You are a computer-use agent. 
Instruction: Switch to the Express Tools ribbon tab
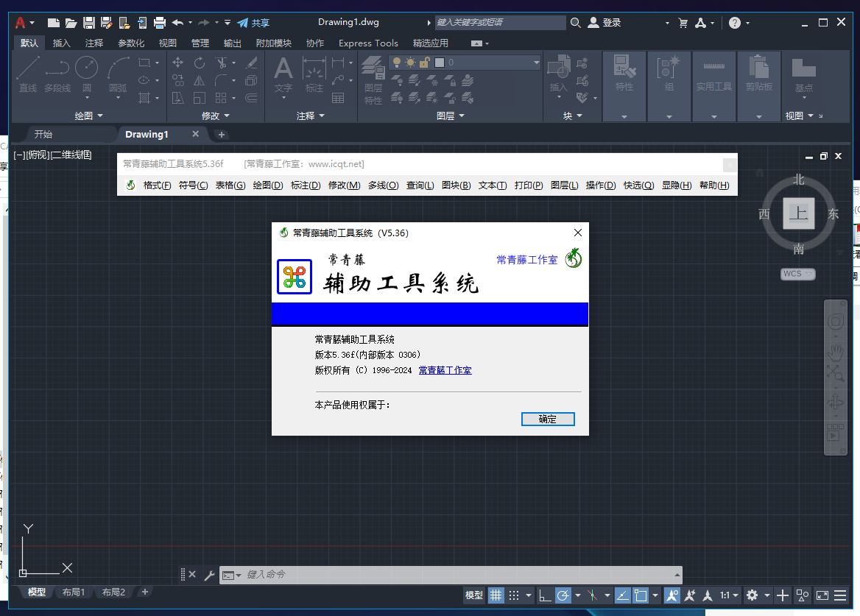coord(368,43)
